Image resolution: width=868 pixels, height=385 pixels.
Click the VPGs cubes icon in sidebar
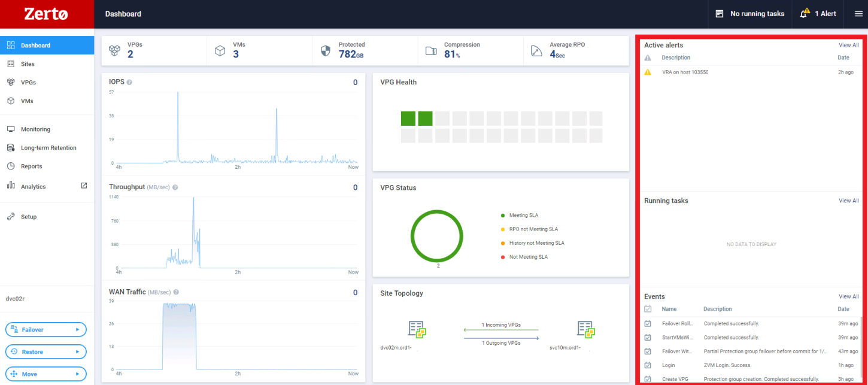[x=11, y=82]
